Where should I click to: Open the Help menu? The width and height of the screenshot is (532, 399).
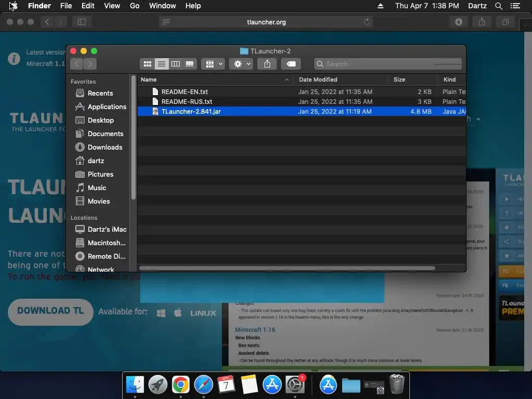(x=193, y=6)
